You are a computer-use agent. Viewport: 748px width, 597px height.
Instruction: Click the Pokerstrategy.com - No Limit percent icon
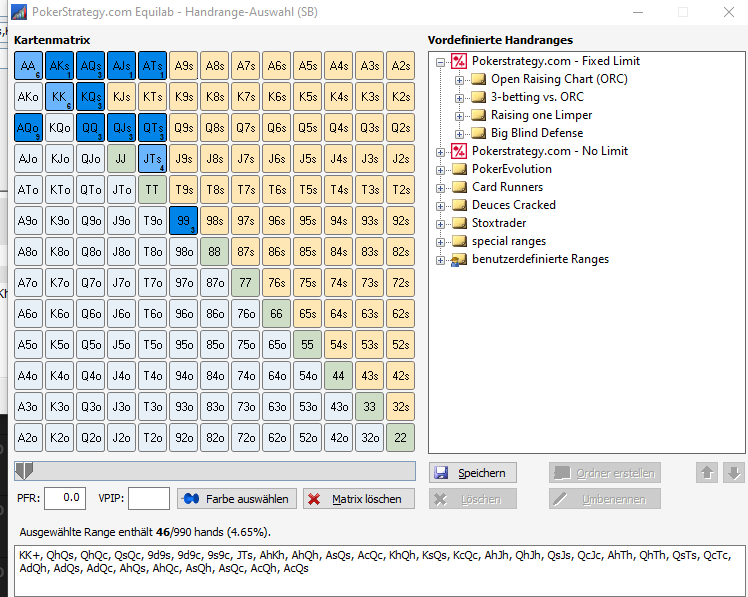click(x=459, y=151)
